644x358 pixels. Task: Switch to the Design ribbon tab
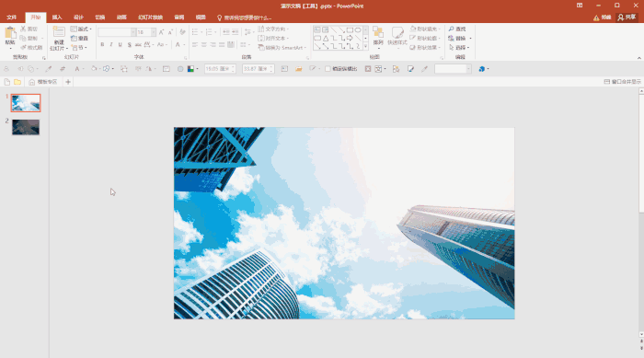tap(78, 17)
